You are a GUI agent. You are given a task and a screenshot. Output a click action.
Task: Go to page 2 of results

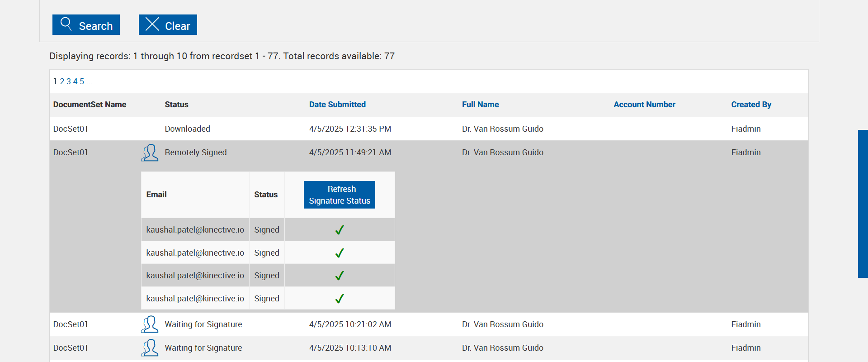point(62,81)
